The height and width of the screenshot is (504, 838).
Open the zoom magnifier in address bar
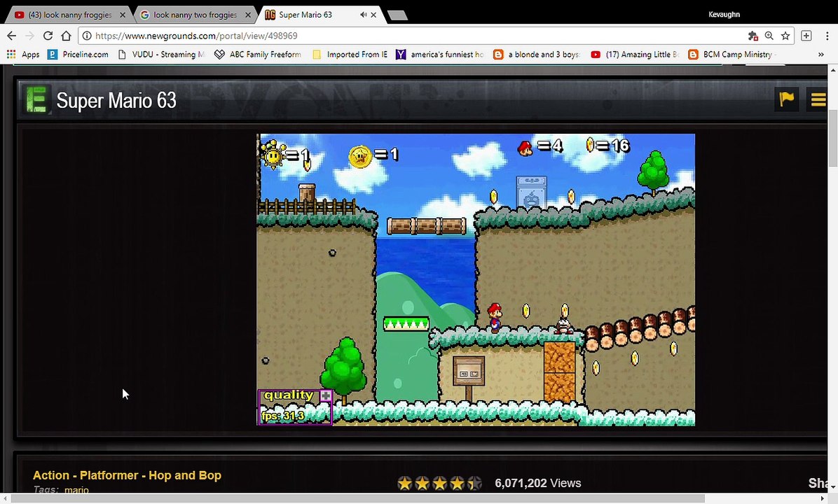pyautogui.click(x=769, y=36)
